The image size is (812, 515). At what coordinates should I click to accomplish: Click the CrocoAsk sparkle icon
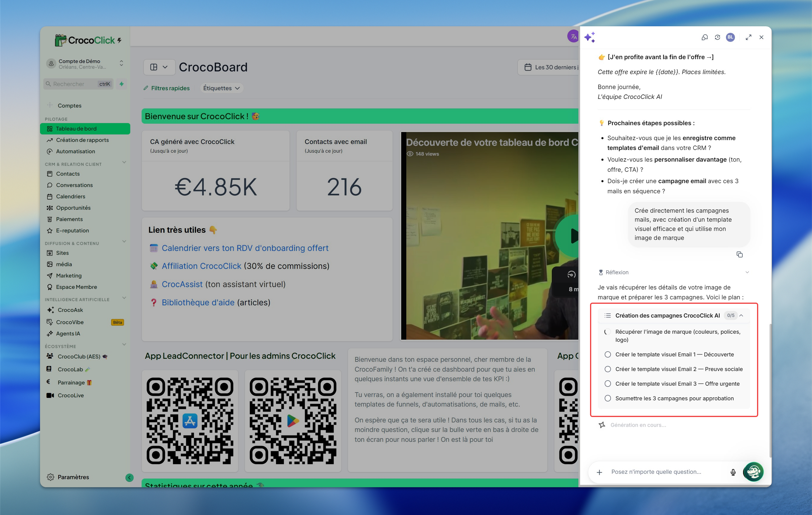pos(50,310)
